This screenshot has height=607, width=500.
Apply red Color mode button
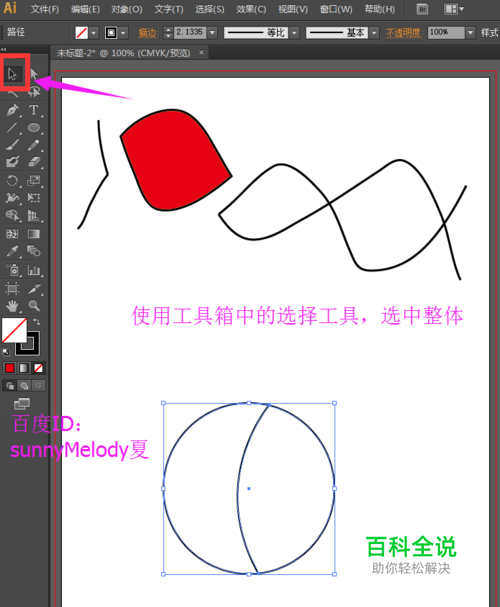(10, 368)
